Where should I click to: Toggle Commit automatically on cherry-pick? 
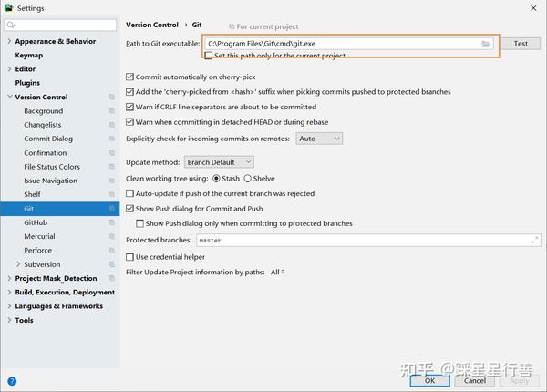point(129,77)
